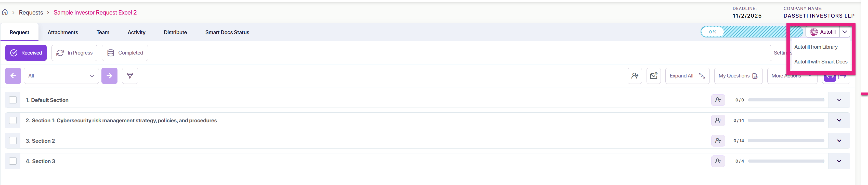Check the Default Section checkbox

coord(13,100)
